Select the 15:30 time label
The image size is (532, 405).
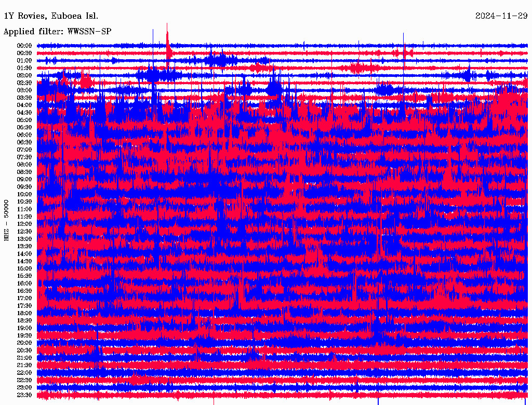pos(24,276)
